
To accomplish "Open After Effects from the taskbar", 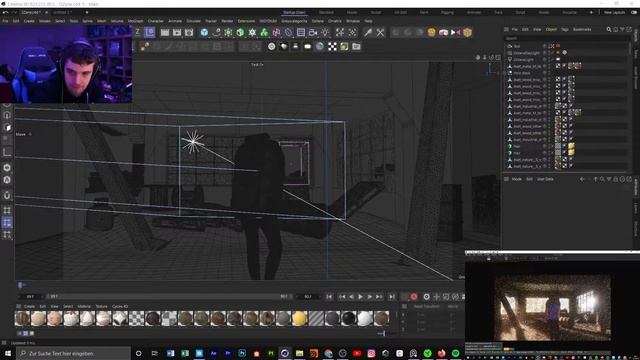I will click(x=213, y=353).
